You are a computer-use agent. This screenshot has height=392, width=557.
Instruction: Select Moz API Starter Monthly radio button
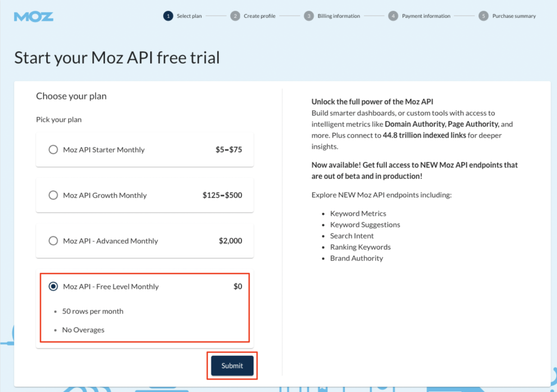click(53, 150)
